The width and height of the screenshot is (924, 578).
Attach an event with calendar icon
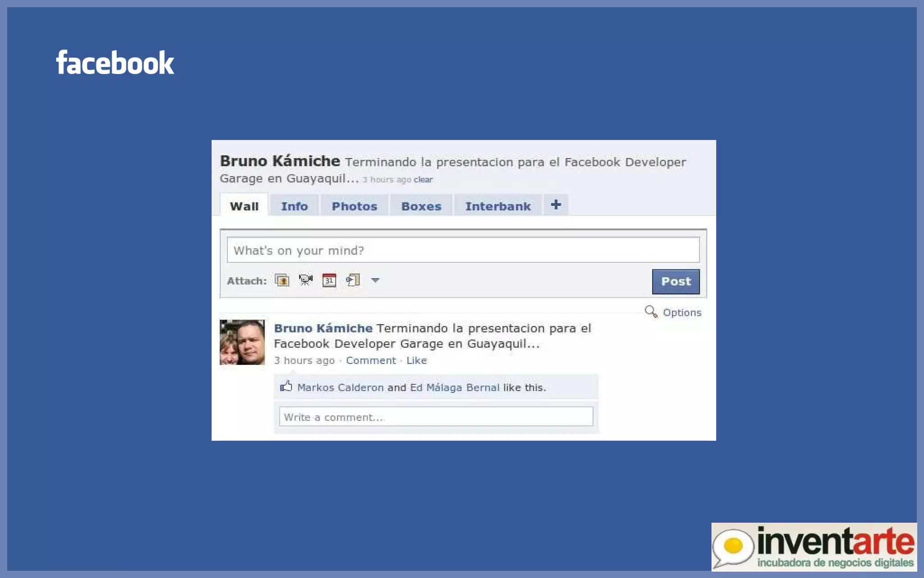pyautogui.click(x=329, y=280)
